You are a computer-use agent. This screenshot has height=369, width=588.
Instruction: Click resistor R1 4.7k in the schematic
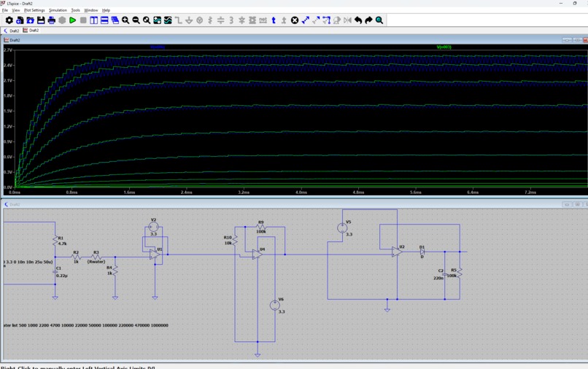pyautogui.click(x=56, y=241)
